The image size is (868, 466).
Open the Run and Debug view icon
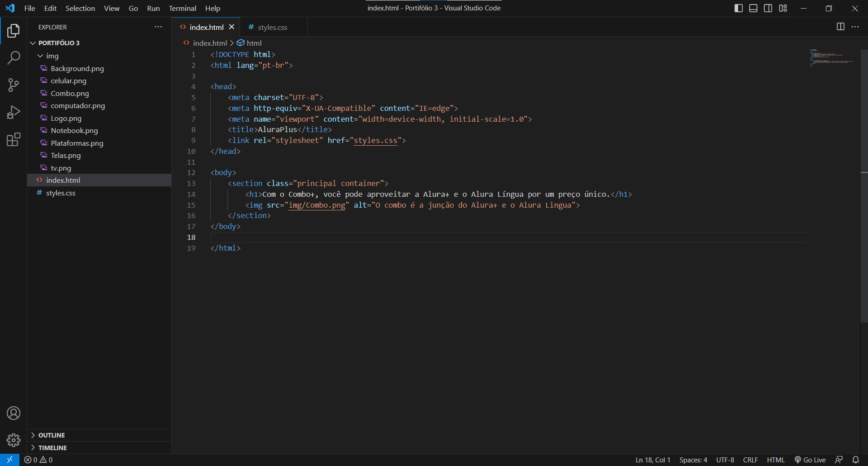point(14,112)
